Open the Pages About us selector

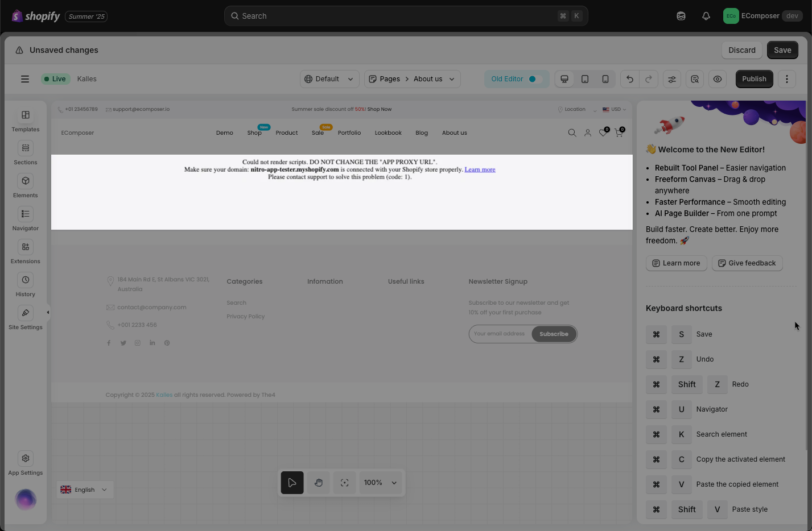412,79
